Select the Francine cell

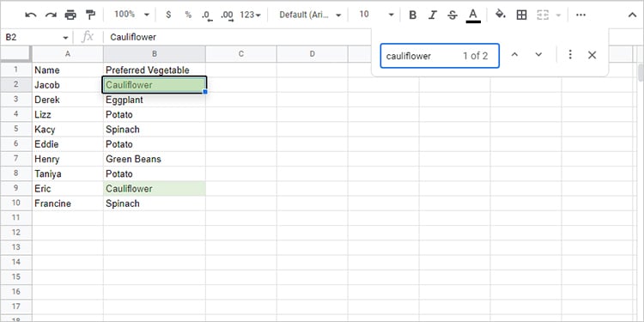(x=68, y=204)
